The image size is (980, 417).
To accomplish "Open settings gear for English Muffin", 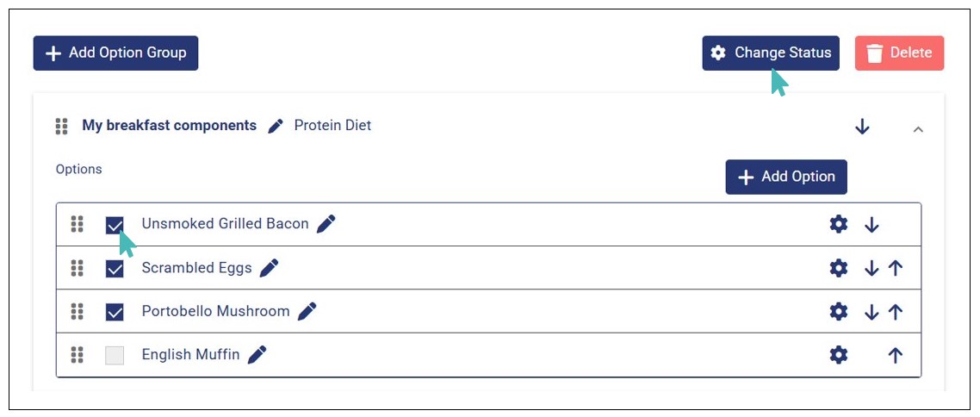I will (838, 354).
